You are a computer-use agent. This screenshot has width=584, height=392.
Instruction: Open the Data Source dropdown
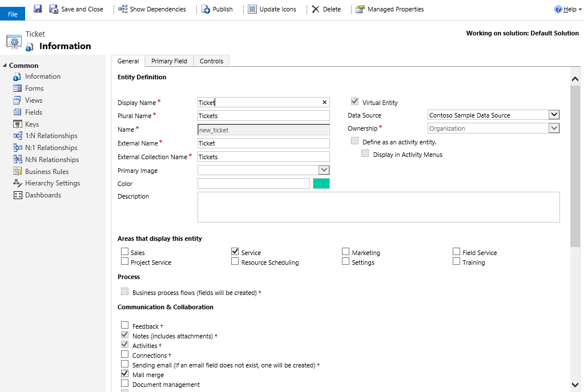(x=553, y=115)
